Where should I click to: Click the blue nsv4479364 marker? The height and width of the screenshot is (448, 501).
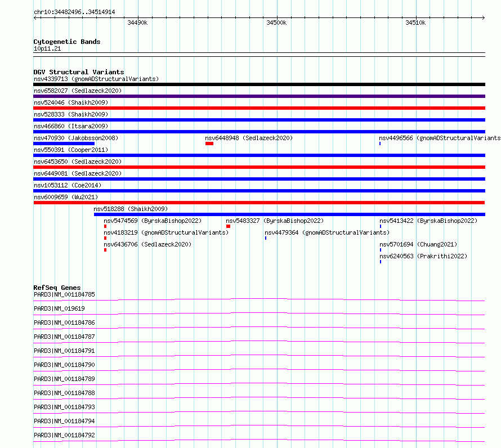click(266, 239)
